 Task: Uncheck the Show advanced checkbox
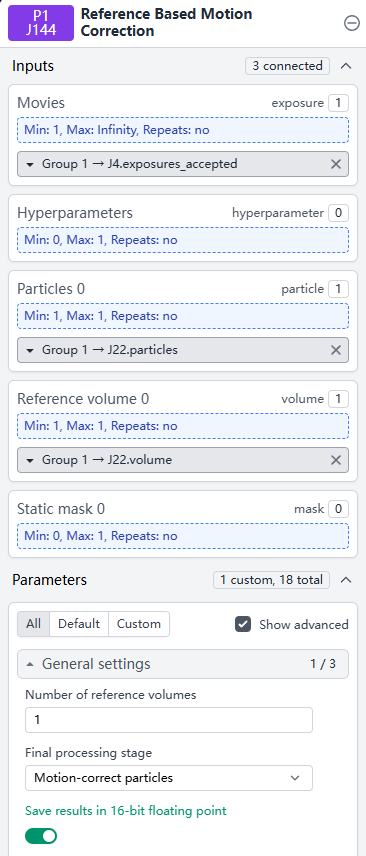coord(243,624)
